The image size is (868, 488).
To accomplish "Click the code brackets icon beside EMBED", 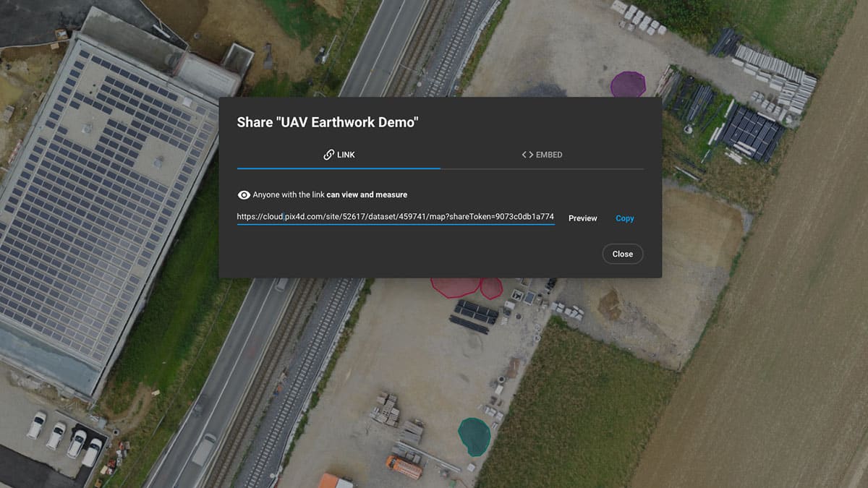I will tap(527, 155).
